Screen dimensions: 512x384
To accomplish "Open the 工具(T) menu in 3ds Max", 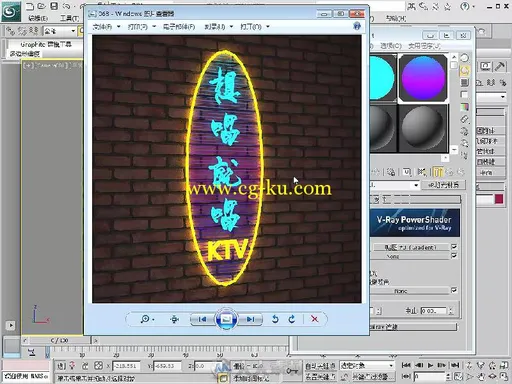I will [x=69, y=18].
